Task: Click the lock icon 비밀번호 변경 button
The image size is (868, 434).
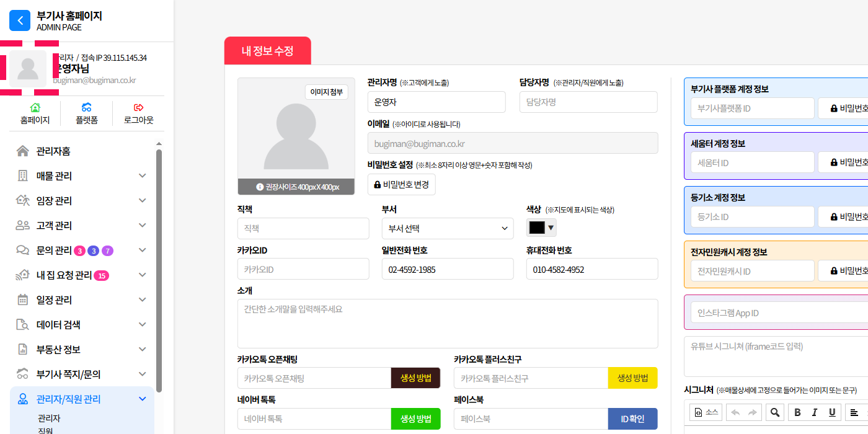Action: pos(402,185)
